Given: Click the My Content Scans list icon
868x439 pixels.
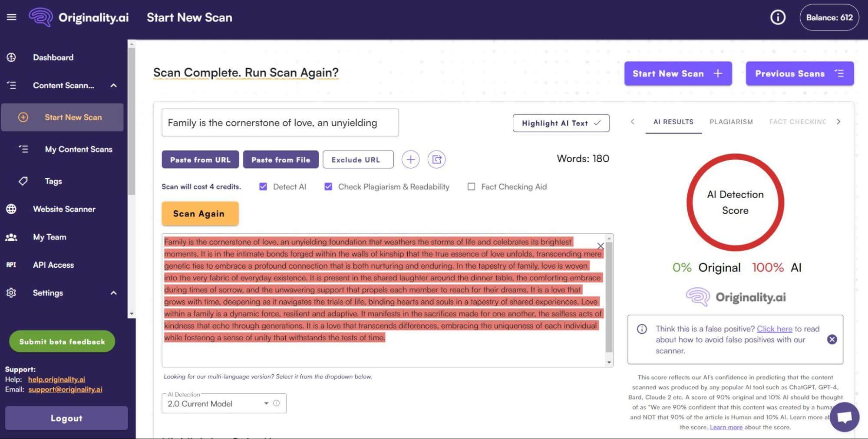Looking at the screenshot, I should 23,149.
